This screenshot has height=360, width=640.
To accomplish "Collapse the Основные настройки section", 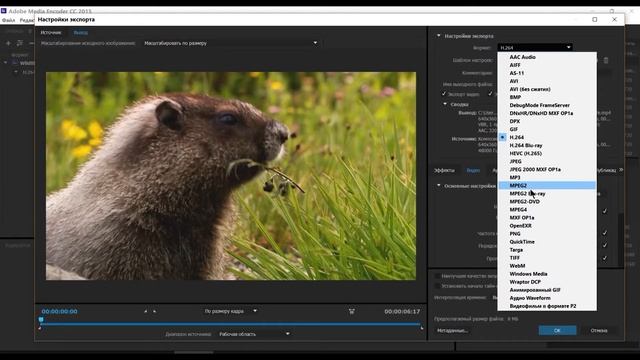I will [x=439, y=186].
